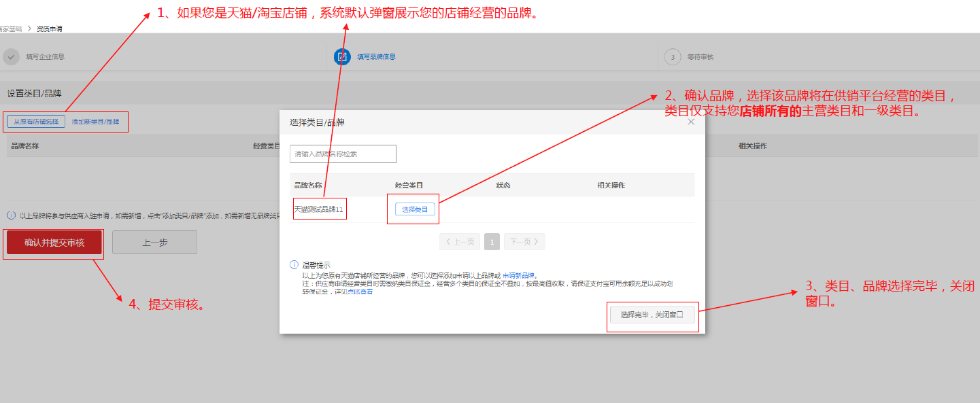Click the 设置类目/品牌 section heading
The width and height of the screenshot is (980, 403).
coord(35,92)
